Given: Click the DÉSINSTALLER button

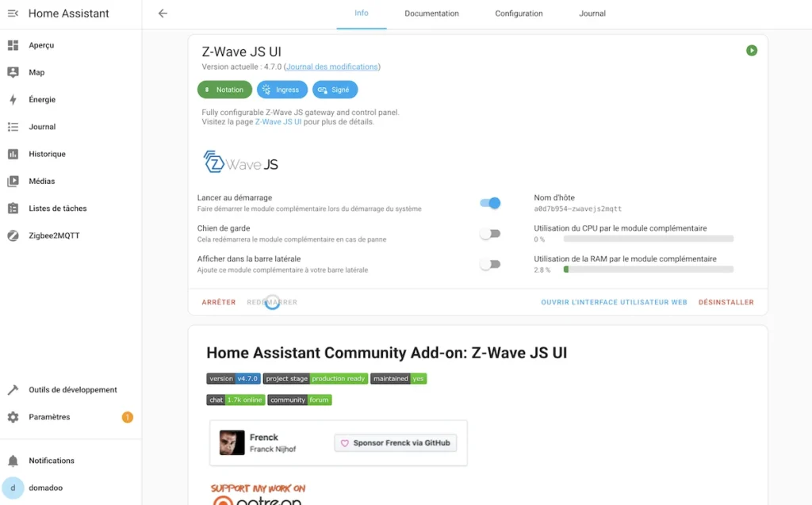Looking at the screenshot, I should pyautogui.click(x=726, y=303).
